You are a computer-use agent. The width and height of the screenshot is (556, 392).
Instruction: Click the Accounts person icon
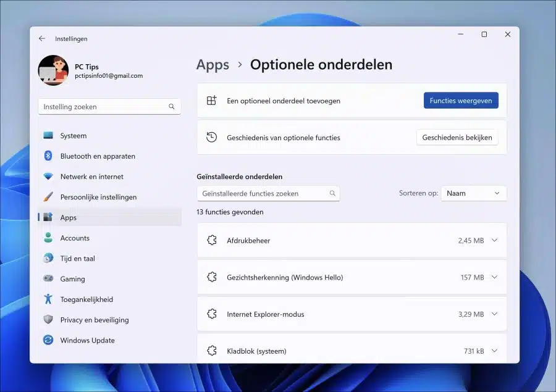[48, 238]
